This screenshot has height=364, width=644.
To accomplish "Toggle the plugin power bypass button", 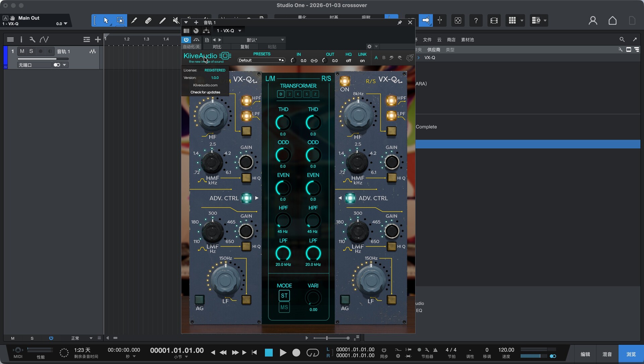I will (x=186, y=40).
